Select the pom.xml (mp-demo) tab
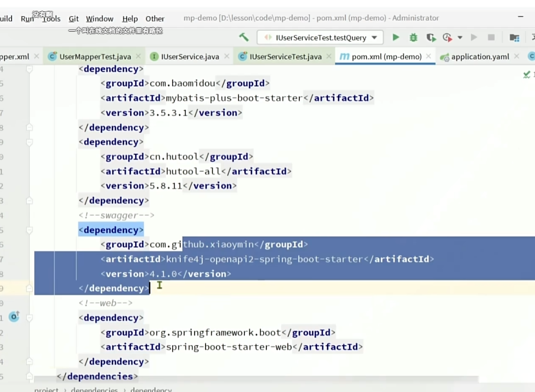 tap(386, 56)
